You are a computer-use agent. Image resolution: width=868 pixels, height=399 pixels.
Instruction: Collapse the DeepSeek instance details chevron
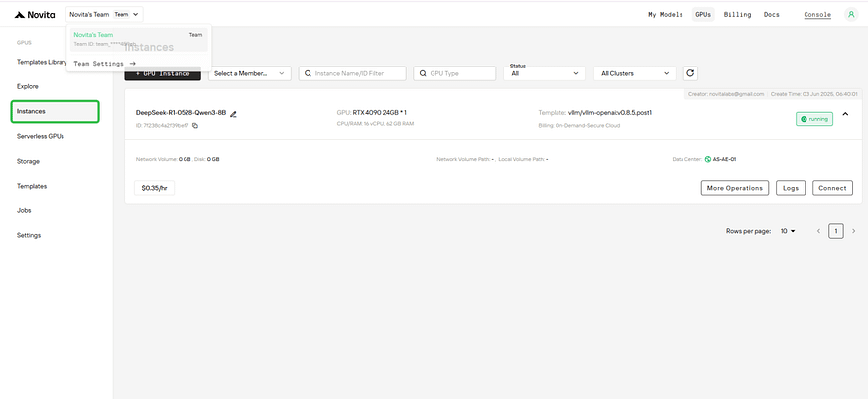click(x=845, y=114)
